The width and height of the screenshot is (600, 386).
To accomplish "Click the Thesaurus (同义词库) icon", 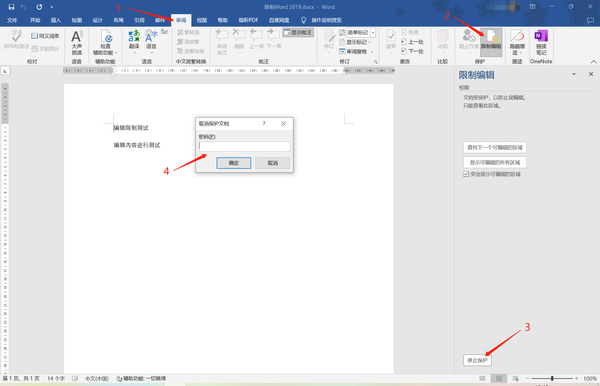I will click(45, 36).
